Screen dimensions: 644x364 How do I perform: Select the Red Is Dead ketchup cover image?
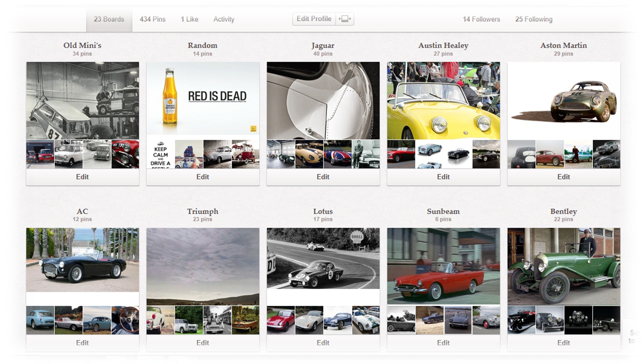click(203, 98)
